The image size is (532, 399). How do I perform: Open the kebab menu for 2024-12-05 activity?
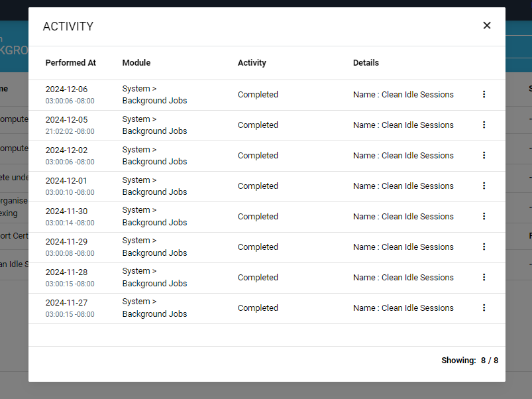[484, 125]
